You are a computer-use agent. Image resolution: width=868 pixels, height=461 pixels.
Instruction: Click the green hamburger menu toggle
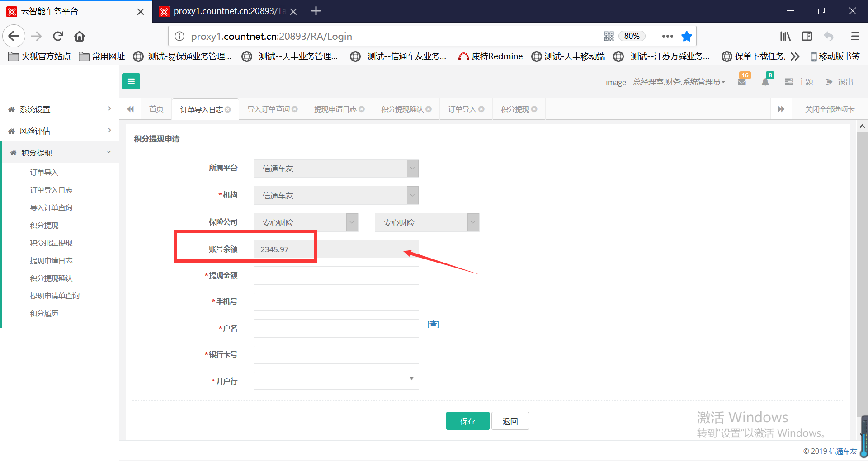(131, 81)
